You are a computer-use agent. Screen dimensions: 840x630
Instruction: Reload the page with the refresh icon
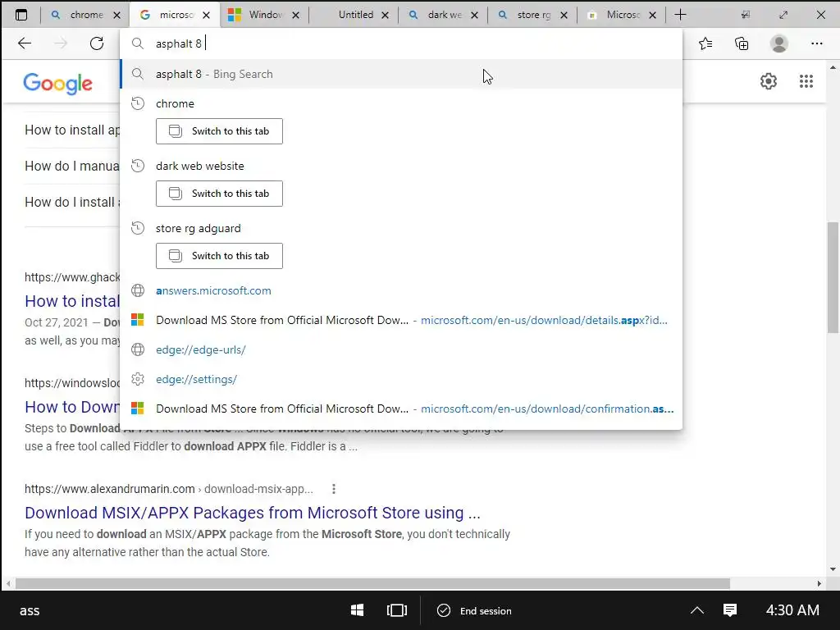pyautogui.click(x=97, y=43)
